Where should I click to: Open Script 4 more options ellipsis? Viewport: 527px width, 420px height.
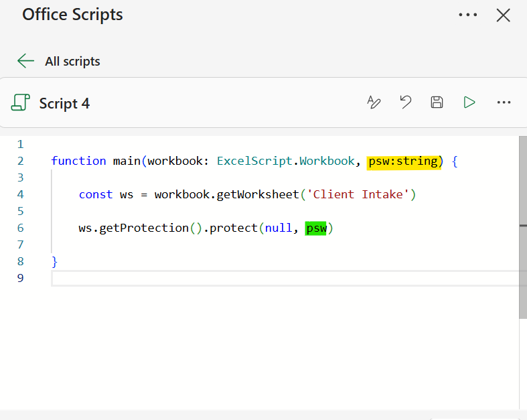click(504, 102)
